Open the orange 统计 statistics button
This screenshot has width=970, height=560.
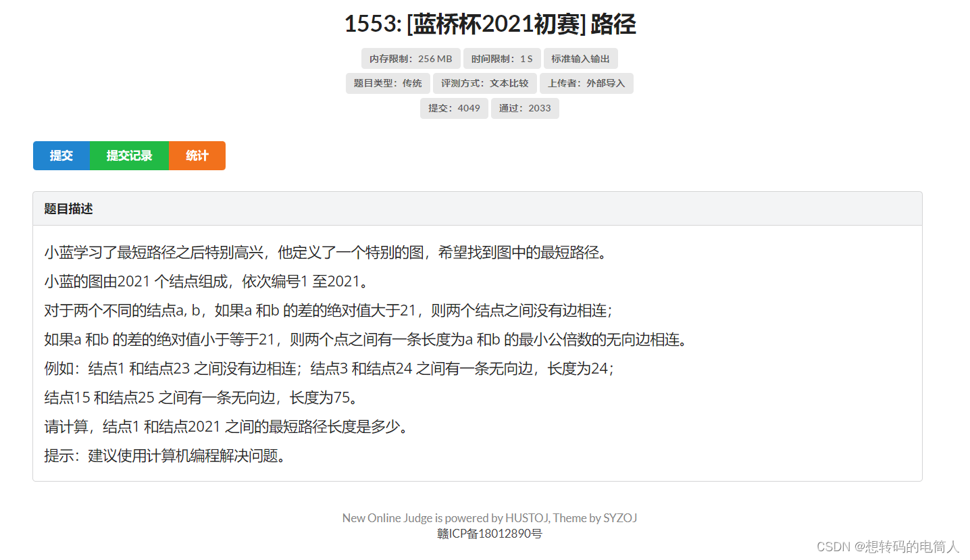pos(197,155)
